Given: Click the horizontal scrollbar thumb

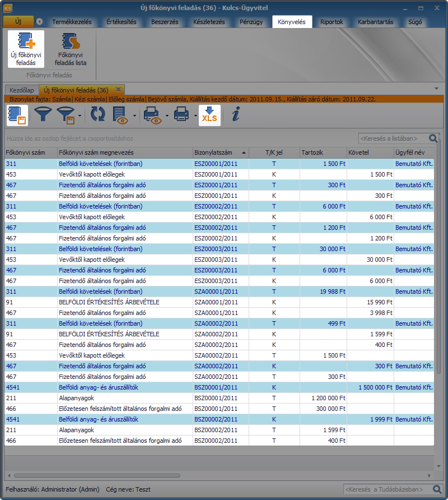Looking at the screenshot, I should point(97,475).
